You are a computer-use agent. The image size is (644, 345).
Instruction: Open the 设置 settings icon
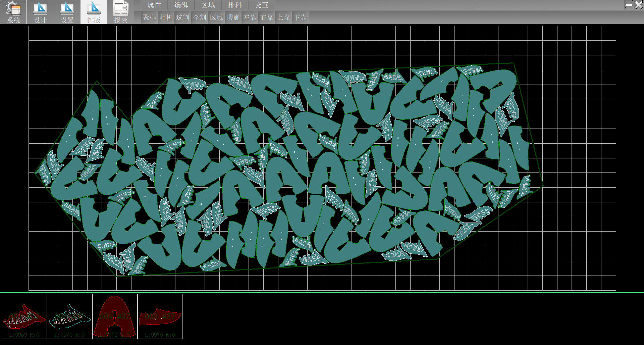(67, 12)
